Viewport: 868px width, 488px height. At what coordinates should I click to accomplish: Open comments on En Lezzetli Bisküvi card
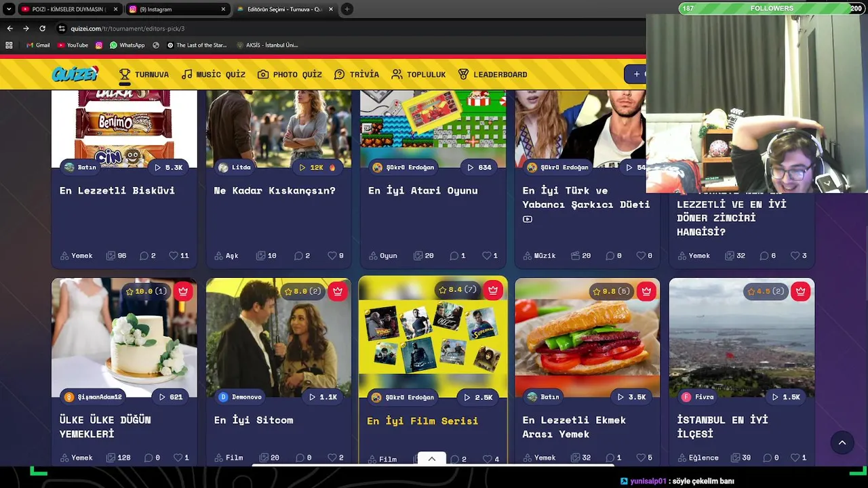[x=144, y=256]
